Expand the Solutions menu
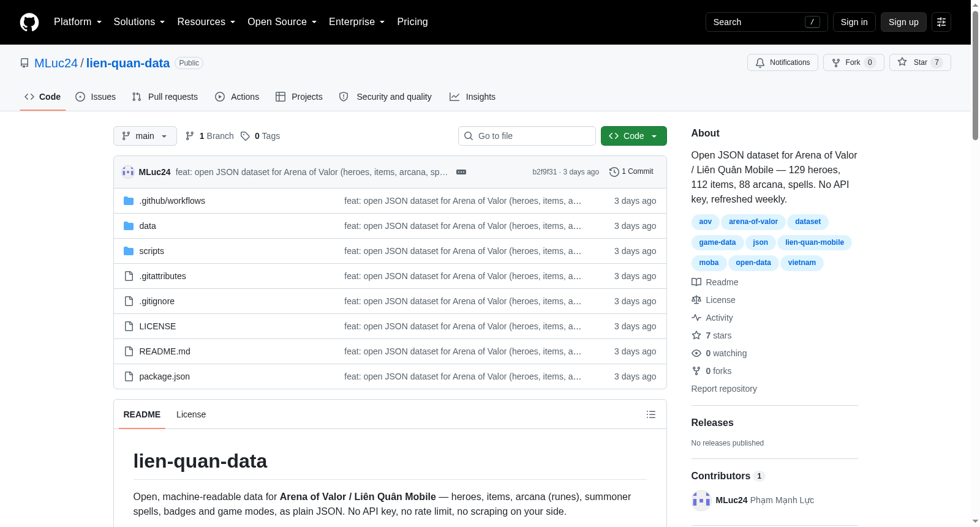The height and width of the screenshot is (527, 980). (x=139, y=22)
